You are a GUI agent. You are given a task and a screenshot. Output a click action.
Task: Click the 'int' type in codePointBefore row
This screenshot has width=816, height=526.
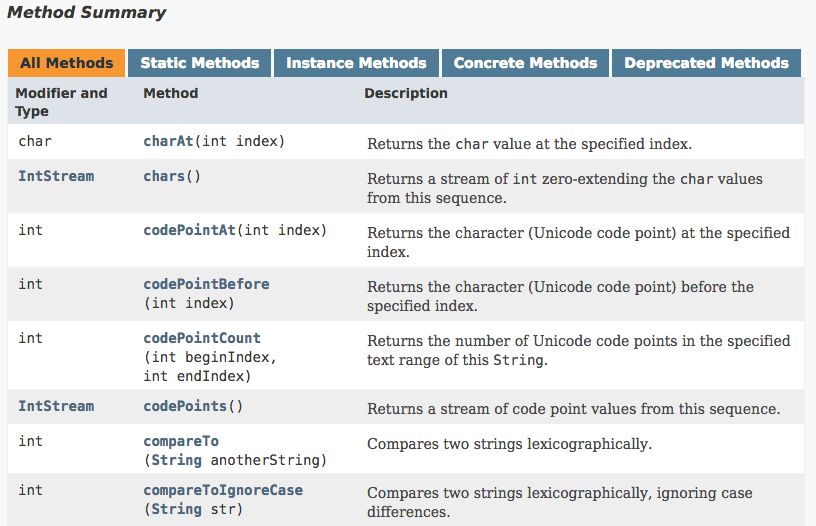31,284
